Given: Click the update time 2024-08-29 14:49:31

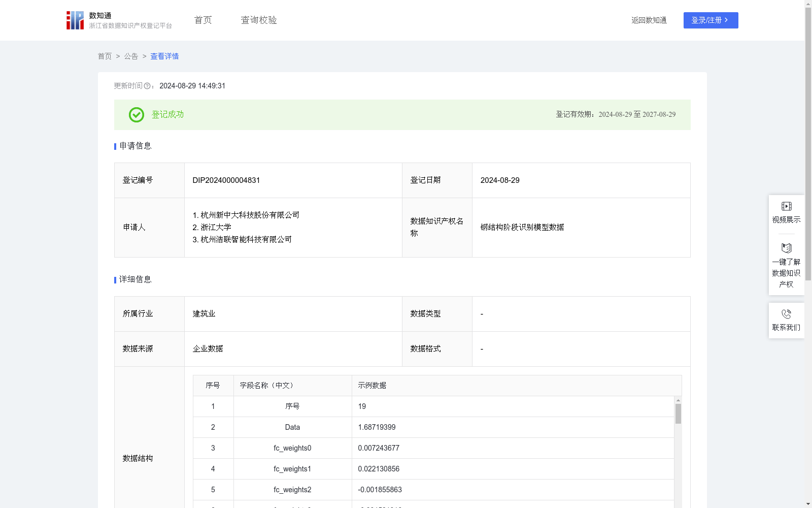Looking at the screenshot, I should pos(192,86).
